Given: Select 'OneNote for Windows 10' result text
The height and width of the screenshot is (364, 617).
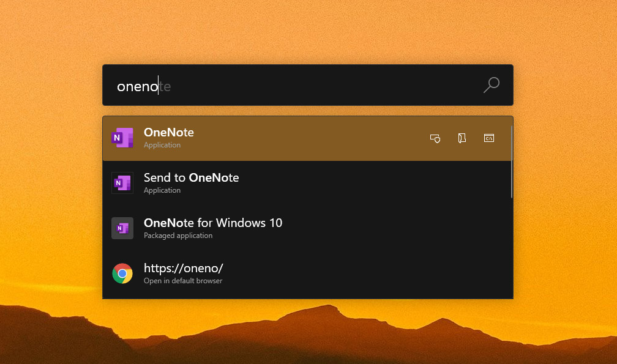Looking at the screenshot, I should point(213,223).
